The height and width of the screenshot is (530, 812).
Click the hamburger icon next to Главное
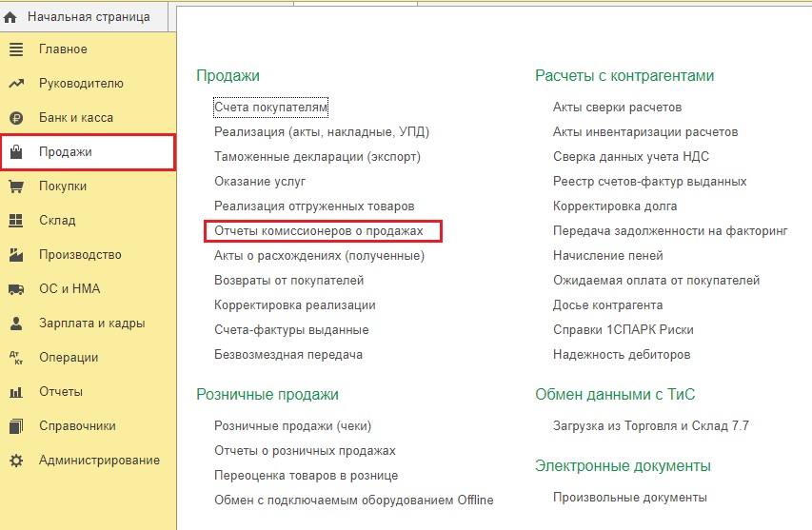pyautogui.click(x=16, y=49)
